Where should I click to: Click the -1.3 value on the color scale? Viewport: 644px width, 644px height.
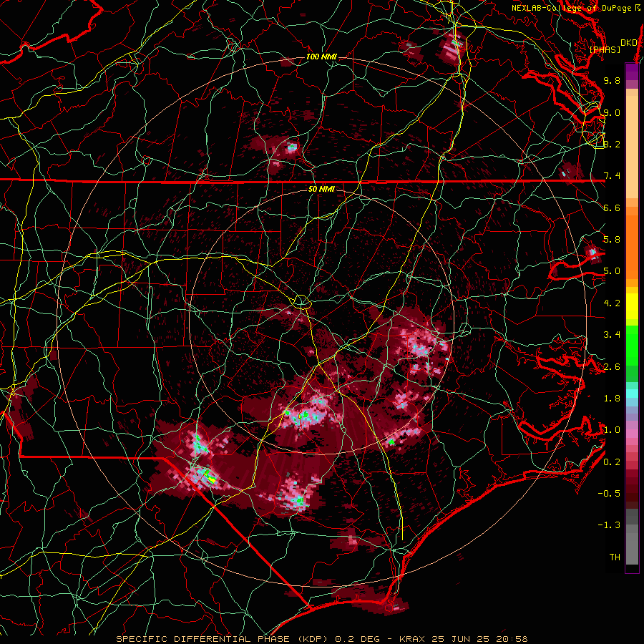[x=609, y=525]
